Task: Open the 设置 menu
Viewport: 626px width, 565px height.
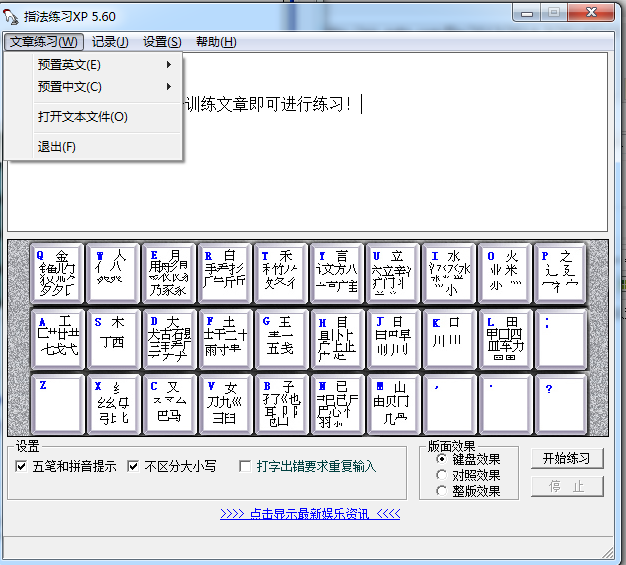Action: (162, 42)
